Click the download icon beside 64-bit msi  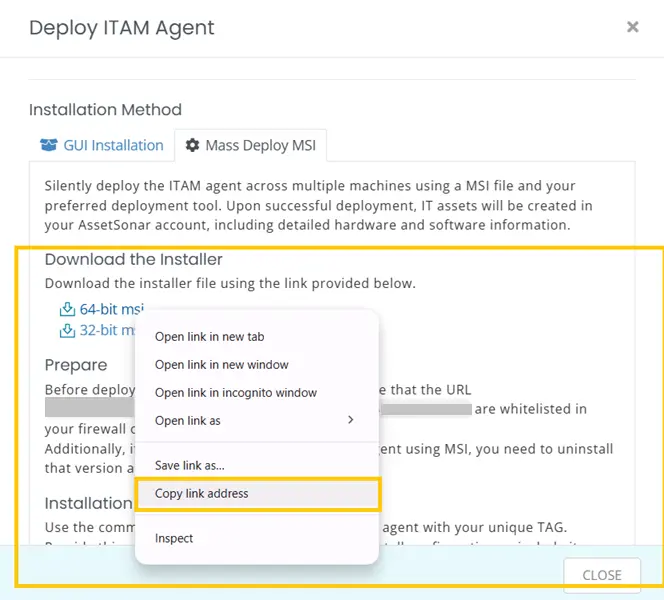click(68, 309)
